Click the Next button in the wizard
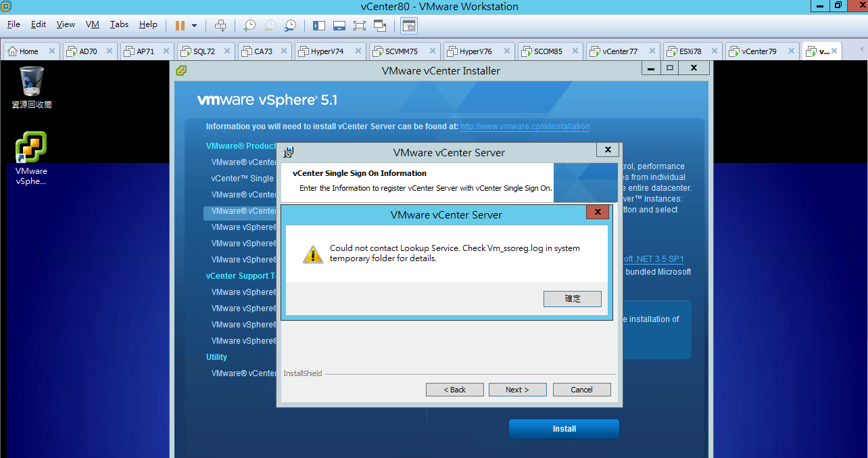The height and width of the screenshot is (458, 868). click(517, 390)
